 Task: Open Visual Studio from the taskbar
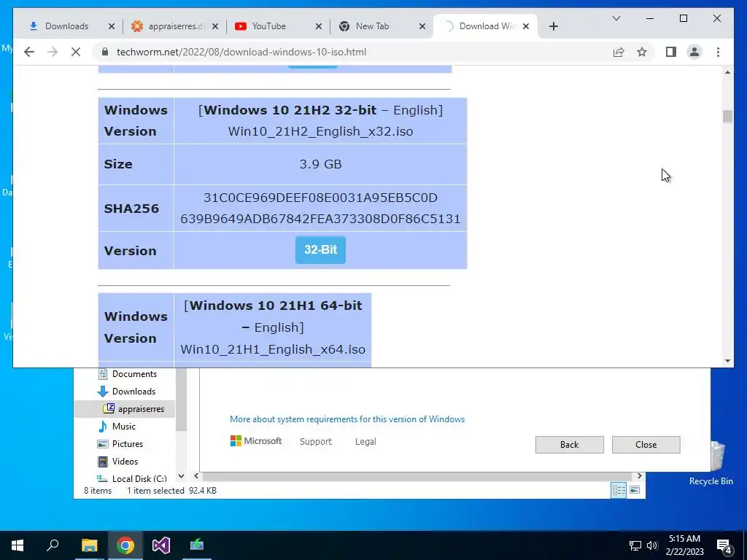(x=161, y=545)
